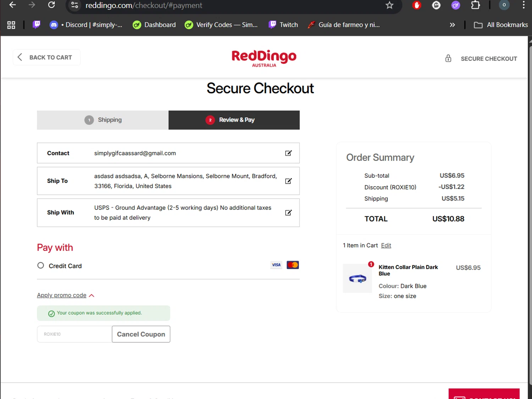Viewport: 532px width, 399px height.
Task: Select the Credit Card payment option
Action: 41,266
